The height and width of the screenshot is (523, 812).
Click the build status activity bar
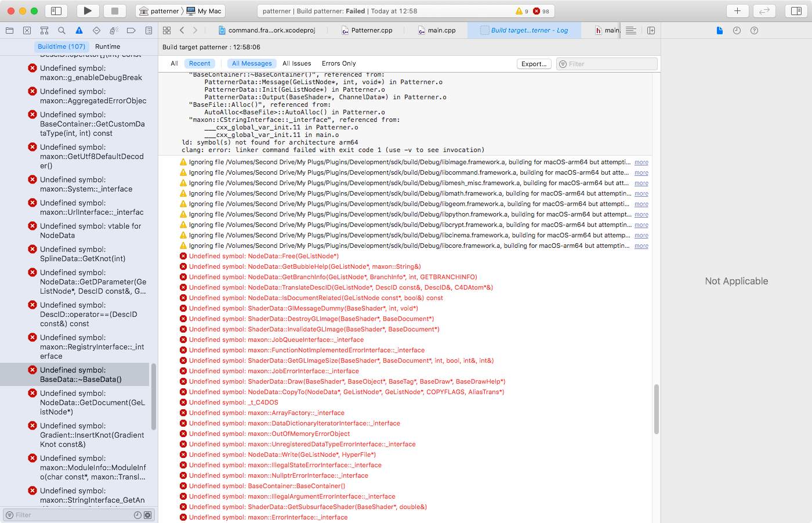[405, 11]
